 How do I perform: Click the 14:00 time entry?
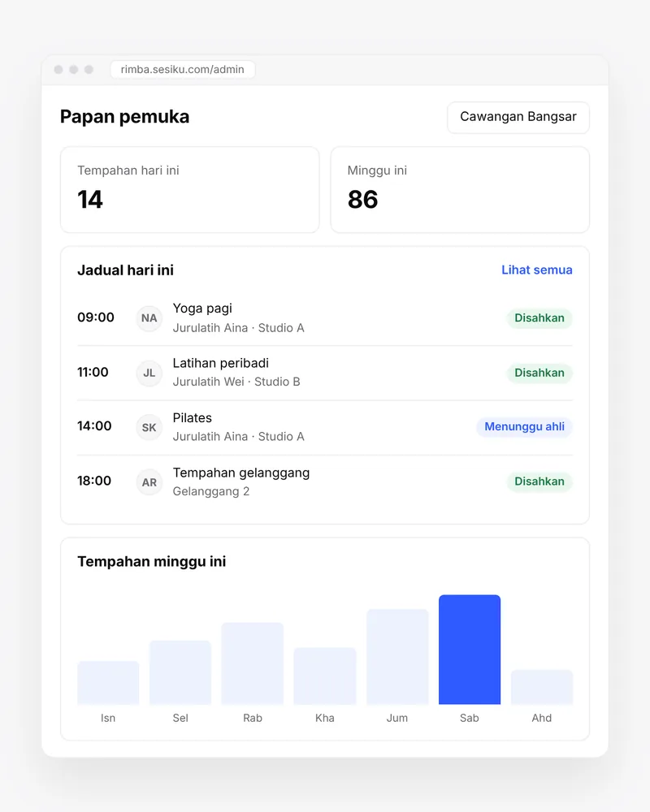[x=94, y=425]
